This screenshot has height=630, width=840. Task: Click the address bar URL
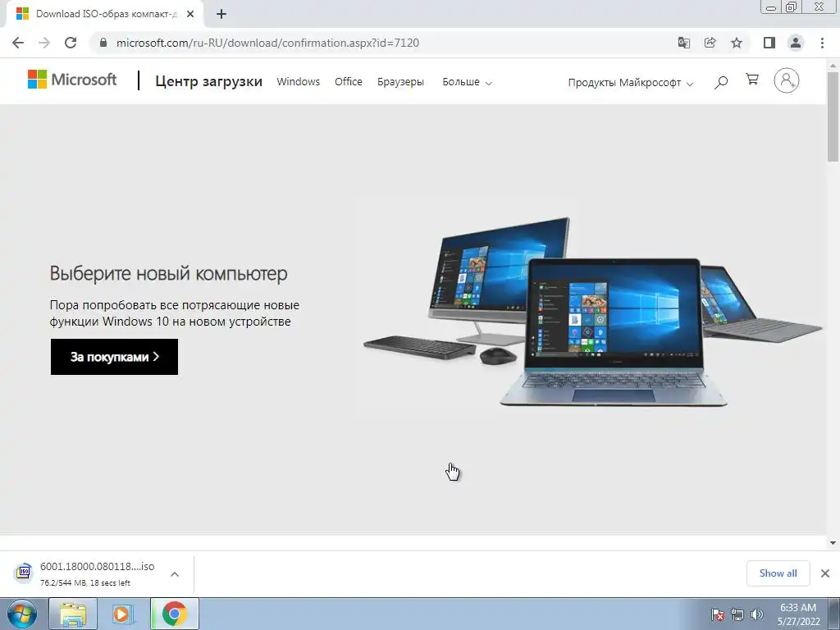(267, 43)
